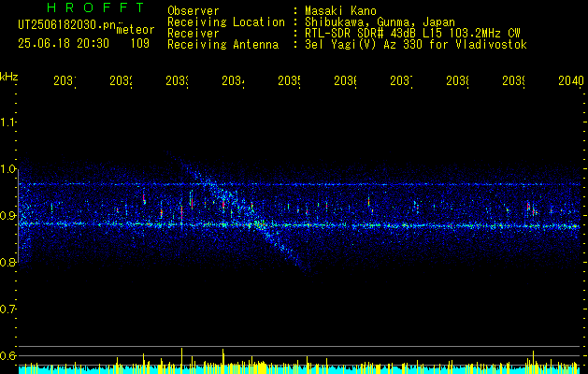Click the Receiving Location label
Screen dimensions: 588x374
226,22
